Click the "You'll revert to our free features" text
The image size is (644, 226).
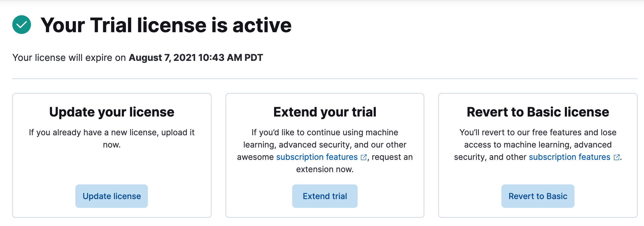click(x=538, y=133)
